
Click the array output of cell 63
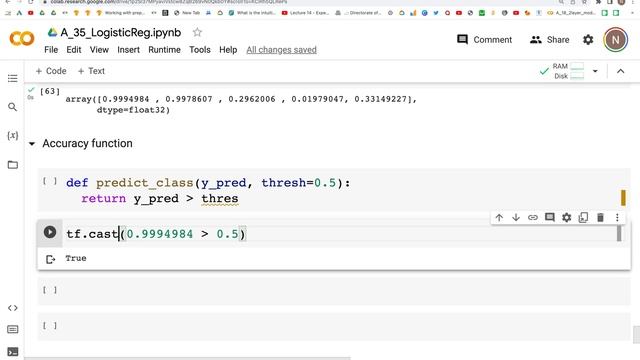(x=241, y=104)
